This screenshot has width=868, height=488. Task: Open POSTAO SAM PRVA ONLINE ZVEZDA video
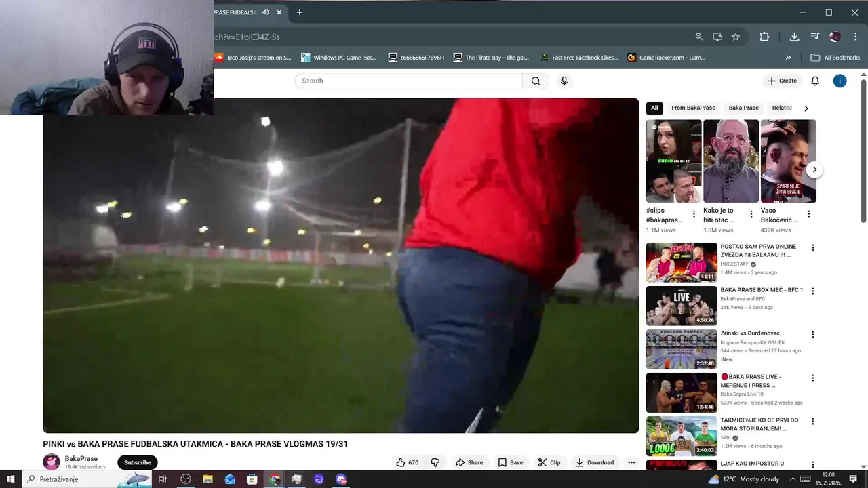coord(682,262)
